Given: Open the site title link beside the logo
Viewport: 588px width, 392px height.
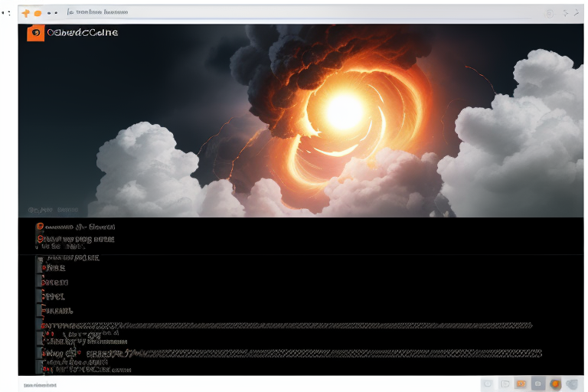Looking at the screenshot, I should [83, 33].
